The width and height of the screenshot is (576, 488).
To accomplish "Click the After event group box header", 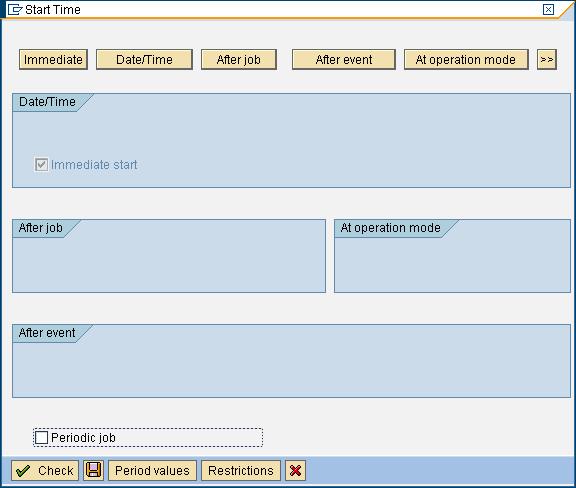I will 47,333.
